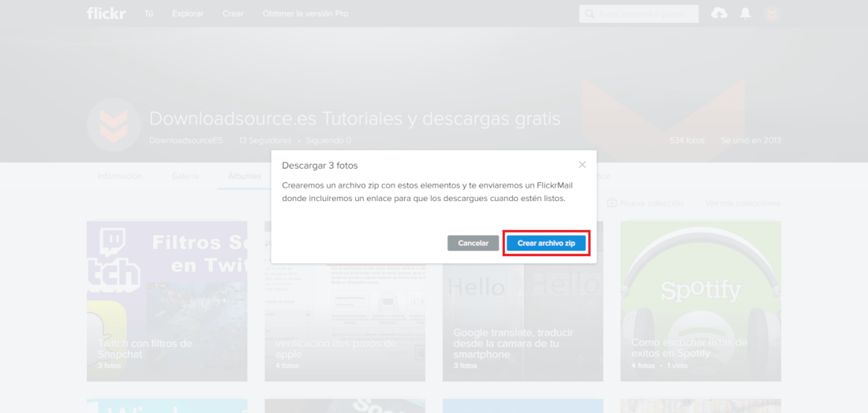Switch to the Información tab
868x413 pixels.
point(120,177)
